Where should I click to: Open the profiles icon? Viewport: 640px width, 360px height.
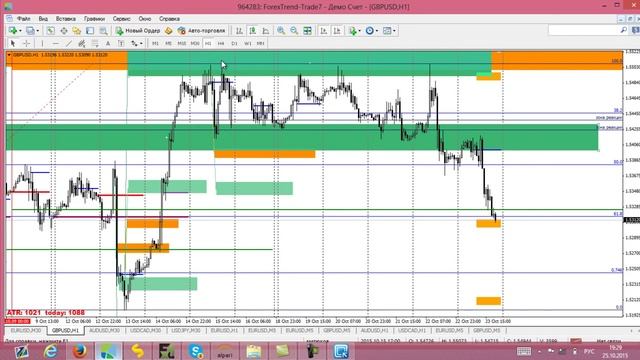click(30, 31)
